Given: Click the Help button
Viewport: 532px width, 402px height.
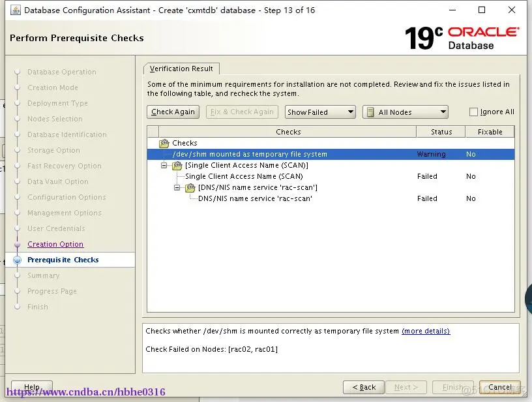Looking at the screenshot, I should 32,387.
